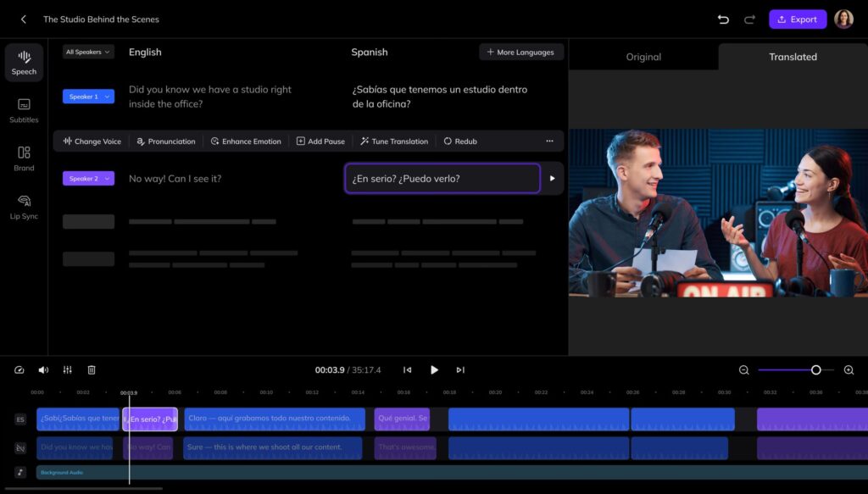The height and width of the screenshot is (494, 868).
Task: Expand the overflow menu with three dots
Action: [x=549, y=141]
